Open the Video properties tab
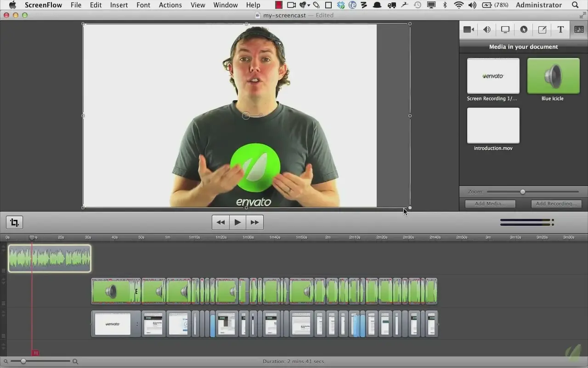The image size is (588, 368). tap(469, 29)
